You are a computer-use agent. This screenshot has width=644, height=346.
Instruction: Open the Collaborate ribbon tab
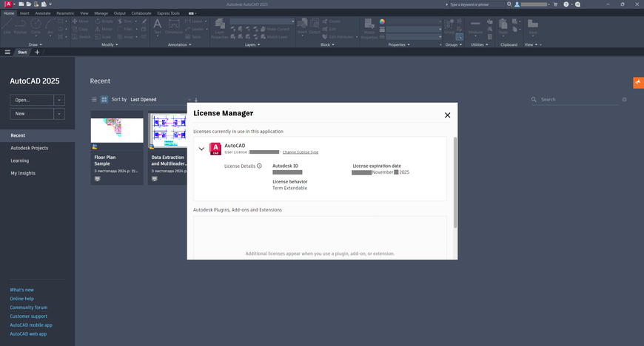coord(141,13)
